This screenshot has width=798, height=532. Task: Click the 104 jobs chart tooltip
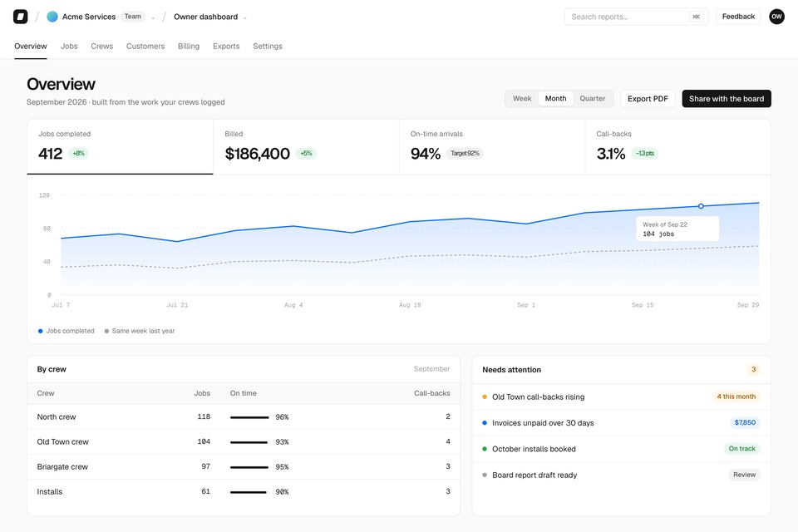coord(677,229)
